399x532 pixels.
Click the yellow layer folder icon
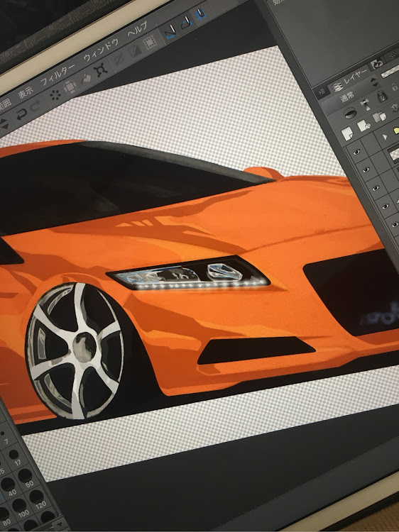point(396,131)
